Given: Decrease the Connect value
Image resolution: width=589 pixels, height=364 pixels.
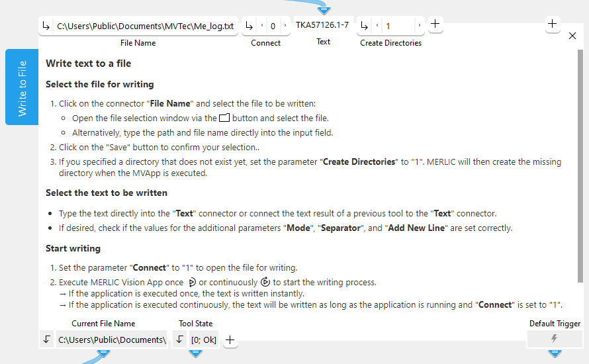Looking at the screenshot, I should point(262,26).
